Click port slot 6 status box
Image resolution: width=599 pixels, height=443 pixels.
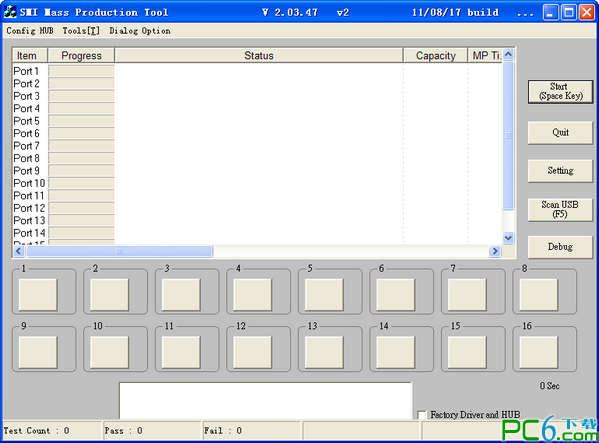pyautogui.click(x=395, y=294)
